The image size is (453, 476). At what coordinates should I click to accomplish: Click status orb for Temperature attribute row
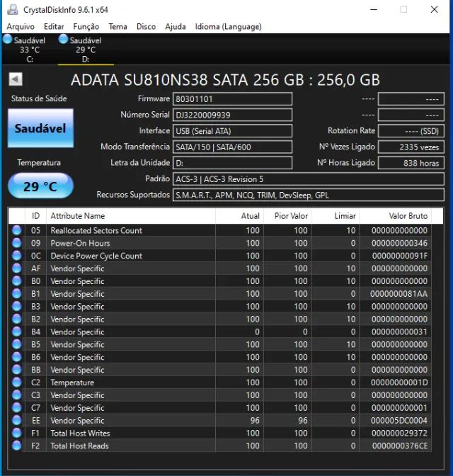17,382
